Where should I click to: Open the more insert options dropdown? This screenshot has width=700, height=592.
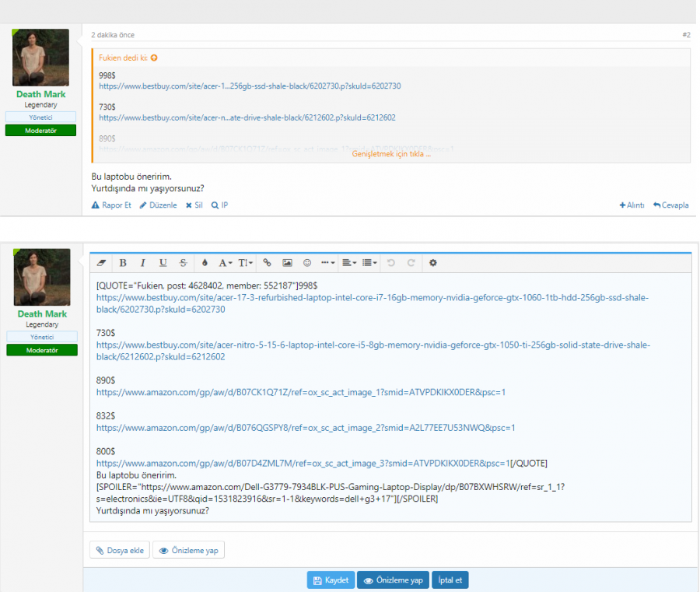coord(327,263)
